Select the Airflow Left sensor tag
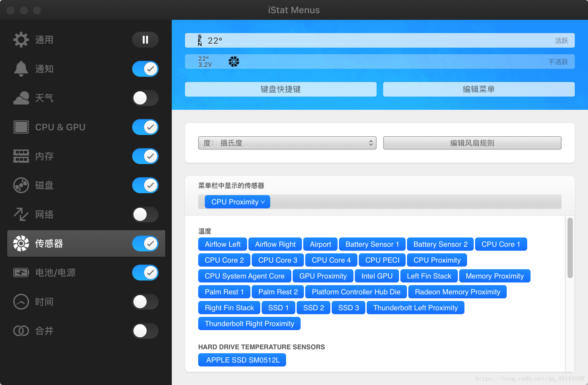588x385 pixels. pyautogui.click(x=223, y=244)
